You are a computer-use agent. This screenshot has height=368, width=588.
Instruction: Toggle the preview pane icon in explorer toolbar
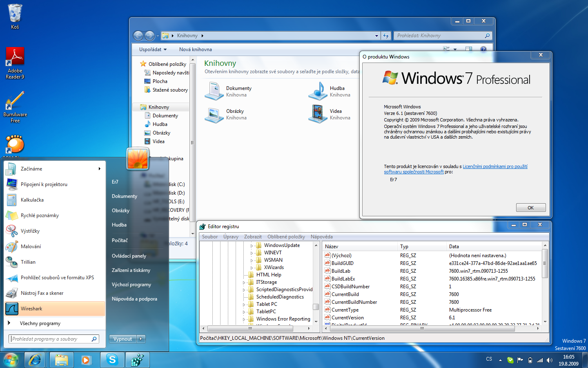pyautogui.click(x=469, y=49)
